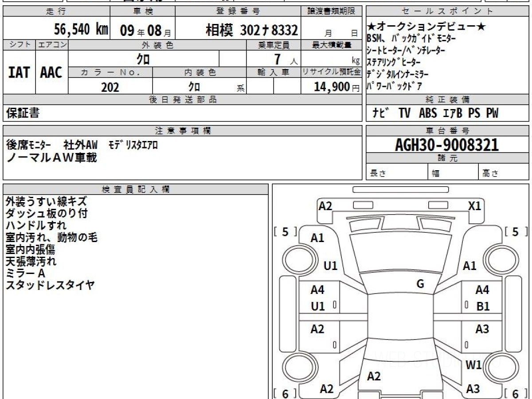Screen dimensions: 532x399
Task: Select inspector note 外装うすい線キズ
Action: tap(46, 202)
